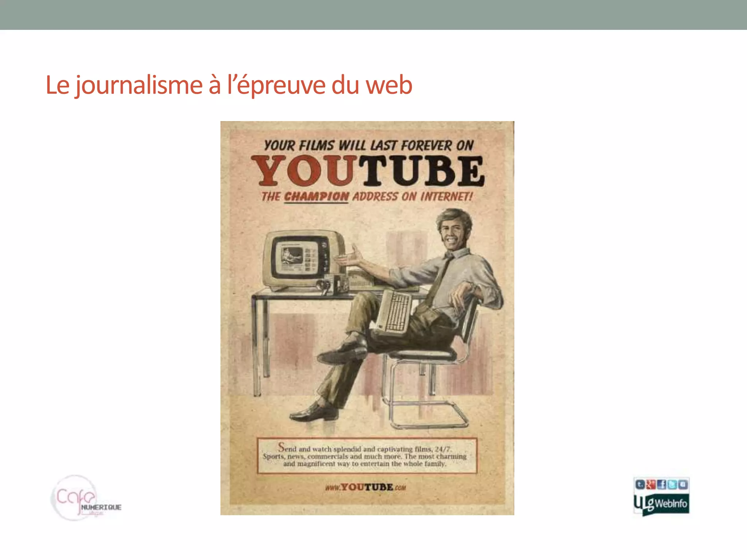Image resolution: width=747 pixels, height=560 pixels.
Task: Click the Café Numérique logo
Action: click(x=86, y=498)
